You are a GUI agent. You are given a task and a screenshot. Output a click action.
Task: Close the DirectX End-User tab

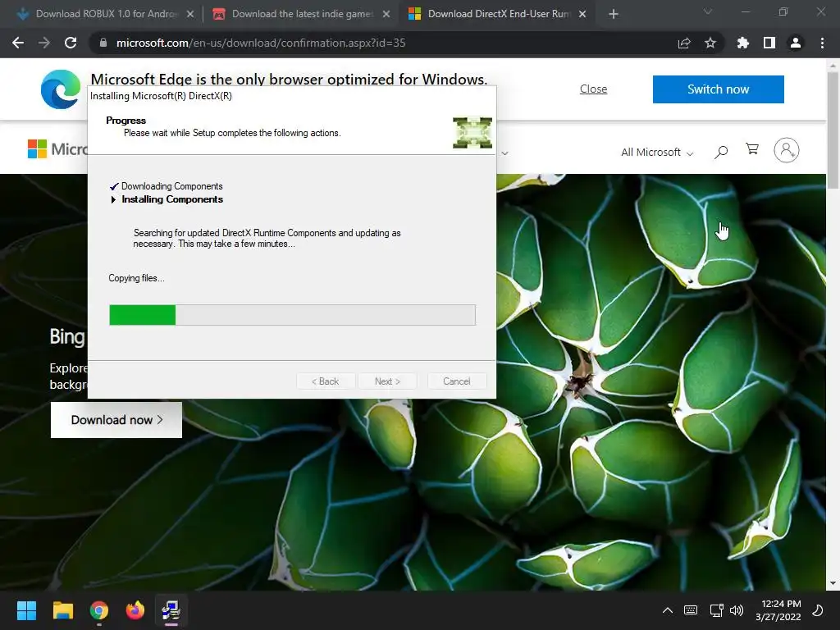pos(582,15)
